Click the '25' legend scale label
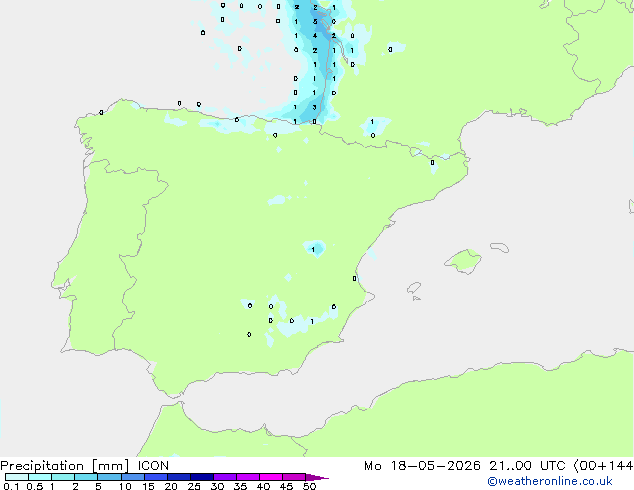This screenshot has width=634, height=490. (194, 486)
